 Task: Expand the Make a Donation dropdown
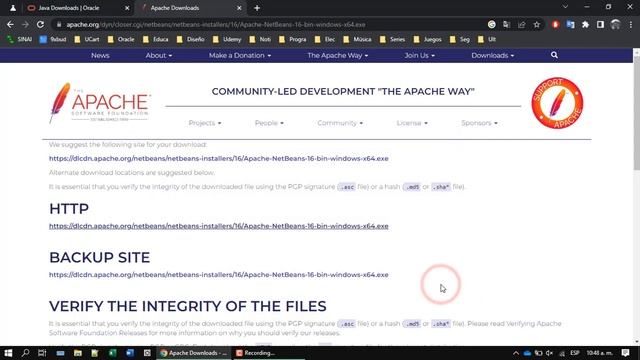(x=240, y=55)
